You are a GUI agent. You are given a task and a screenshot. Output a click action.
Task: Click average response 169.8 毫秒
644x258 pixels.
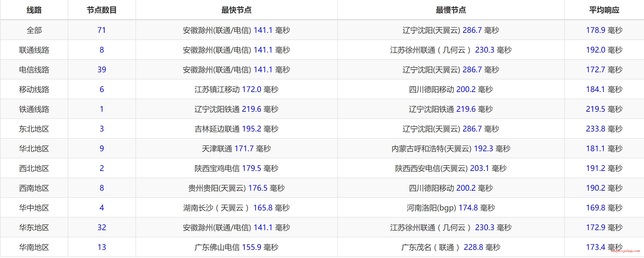click(604, 208)
